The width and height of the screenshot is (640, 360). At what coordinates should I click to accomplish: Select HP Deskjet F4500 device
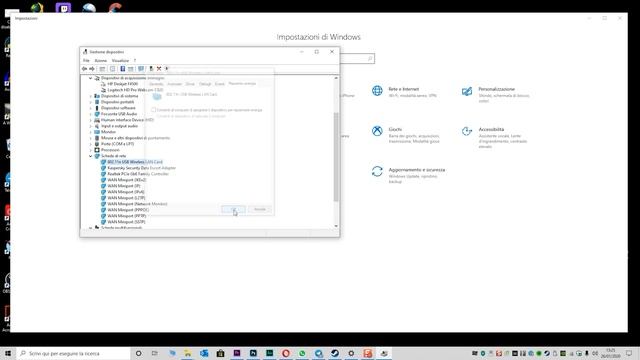[122, 84]
